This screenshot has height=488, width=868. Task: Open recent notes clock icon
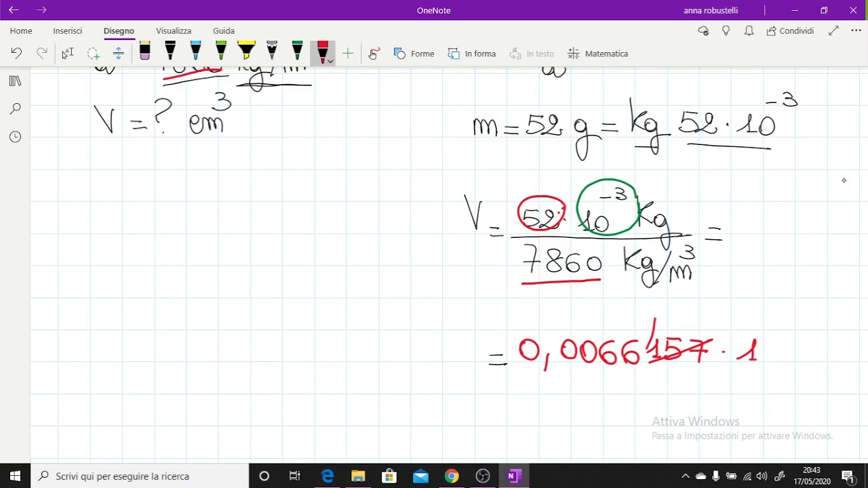[16, 137]
